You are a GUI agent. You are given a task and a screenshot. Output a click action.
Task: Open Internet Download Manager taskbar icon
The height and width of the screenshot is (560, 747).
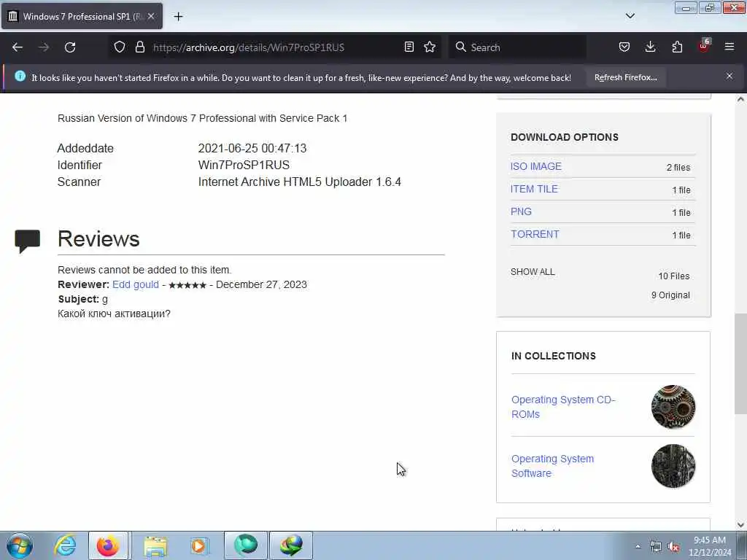291,545
